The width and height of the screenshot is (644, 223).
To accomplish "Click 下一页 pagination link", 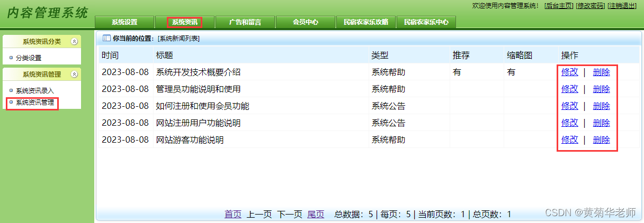I will pyautogui.click(x=290, y=214).
